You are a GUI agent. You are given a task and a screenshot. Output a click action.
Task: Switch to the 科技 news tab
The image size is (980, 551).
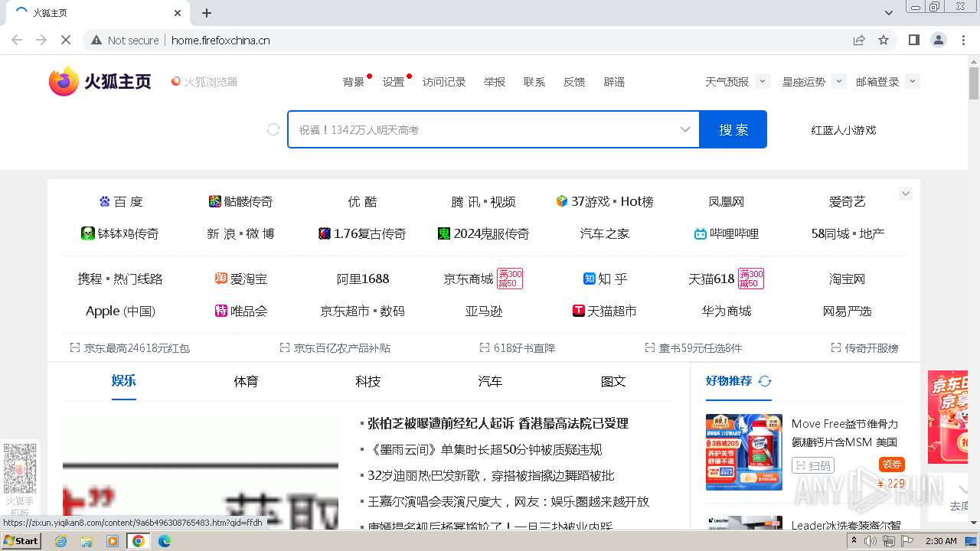point(367,381)
